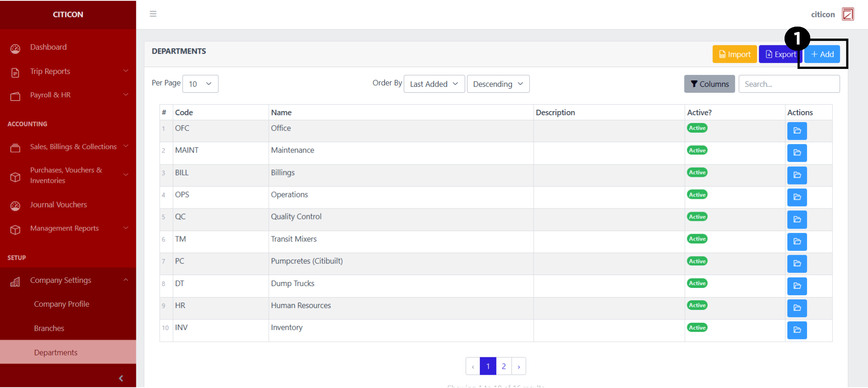Expand the Trip Reports menu
Image resolution: width=868 pixels, height=388 pixels.
(68, 72)
